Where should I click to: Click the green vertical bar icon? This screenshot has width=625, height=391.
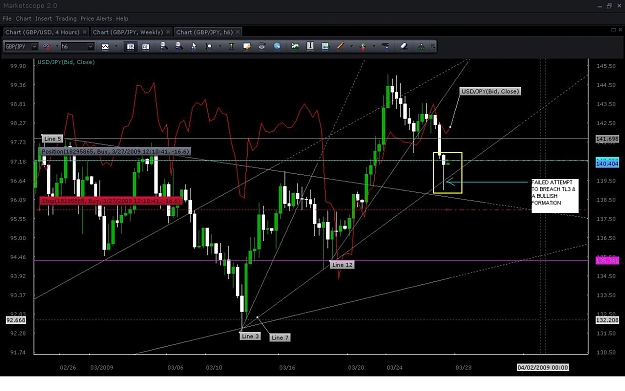click(231, 46)
